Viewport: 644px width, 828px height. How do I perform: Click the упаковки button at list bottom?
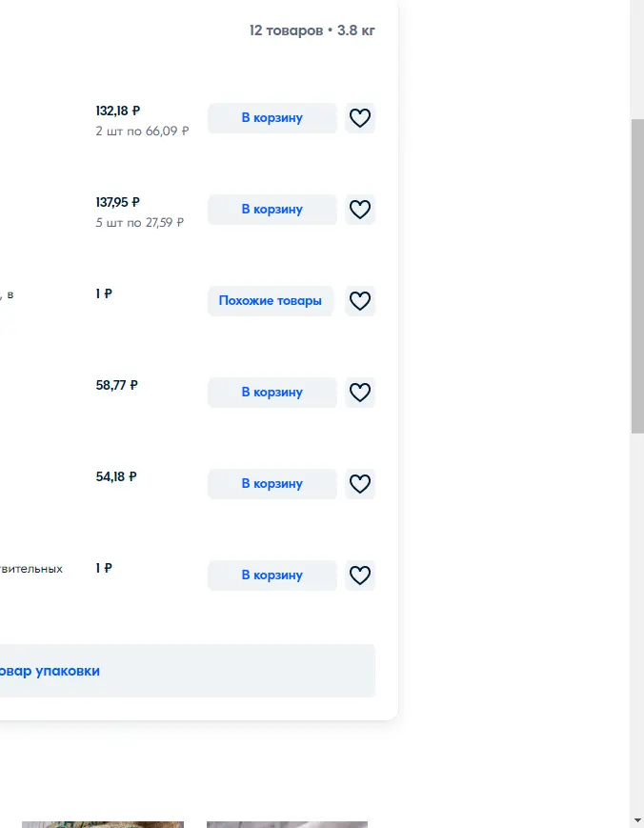(188, 671)
